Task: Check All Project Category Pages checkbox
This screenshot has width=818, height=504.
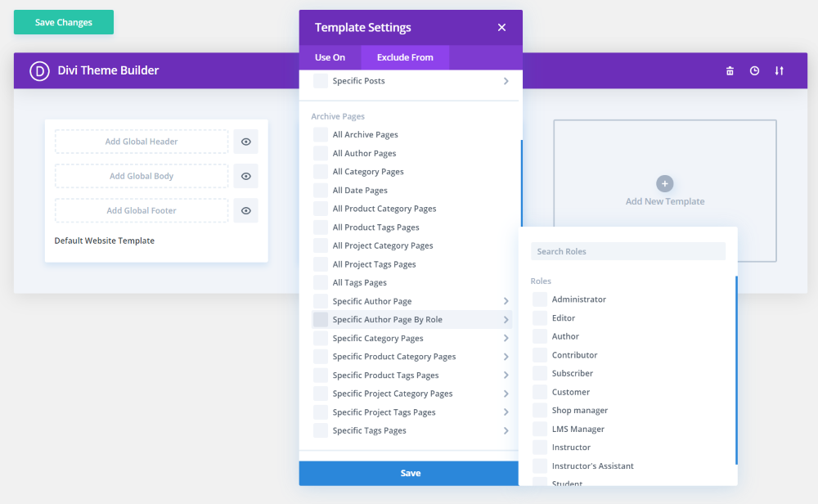Action: click(x=321, y=245)
